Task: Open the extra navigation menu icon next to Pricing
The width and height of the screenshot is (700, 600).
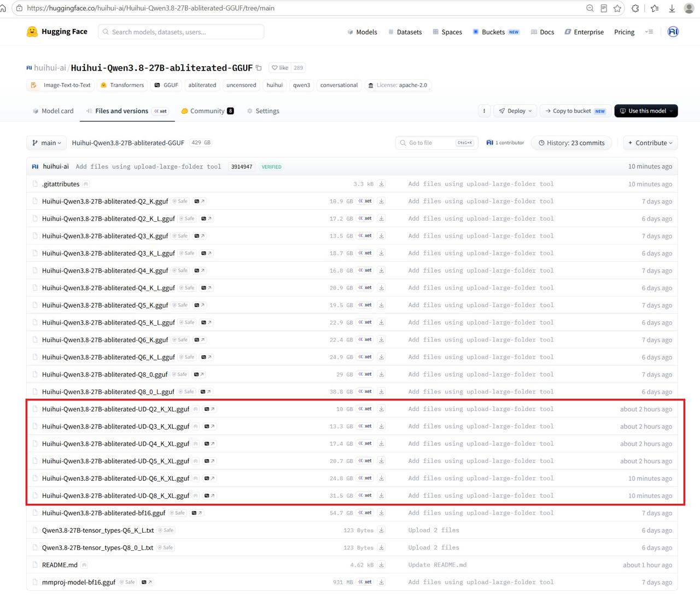Action: [649, 32]
